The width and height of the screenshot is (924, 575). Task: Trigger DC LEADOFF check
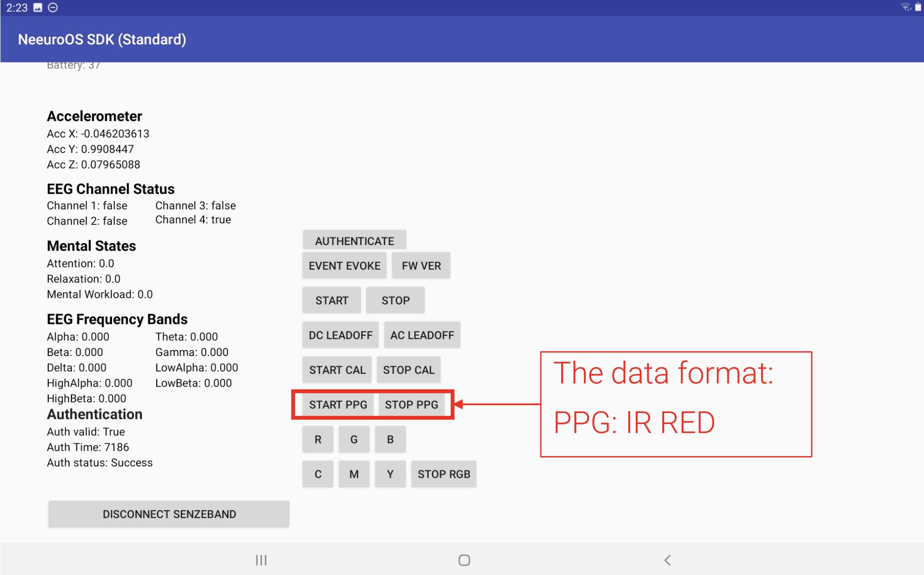(340, 335)
